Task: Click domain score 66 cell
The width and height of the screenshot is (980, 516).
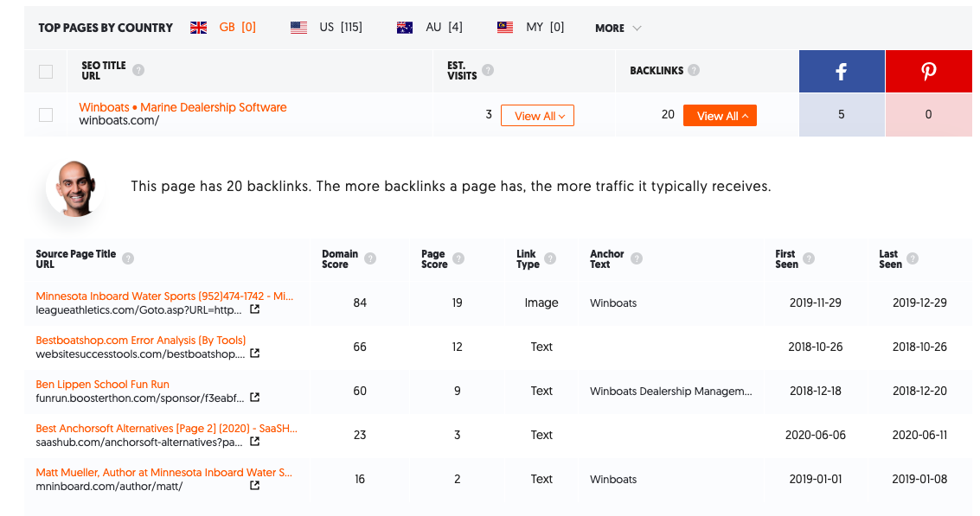Action: coord(360,347)
